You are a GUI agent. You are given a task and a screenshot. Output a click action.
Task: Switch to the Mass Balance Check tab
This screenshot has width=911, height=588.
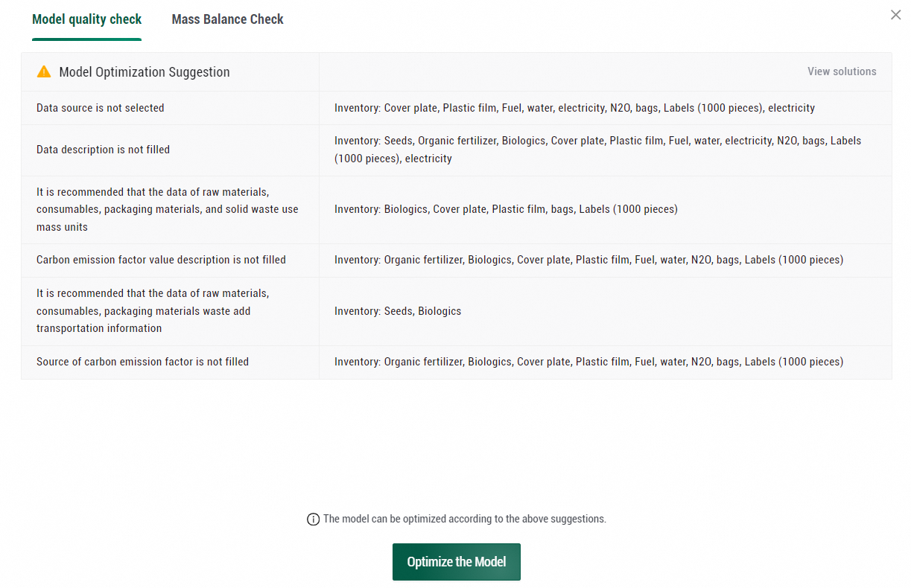pyautogui.click(x=227, y=19)
